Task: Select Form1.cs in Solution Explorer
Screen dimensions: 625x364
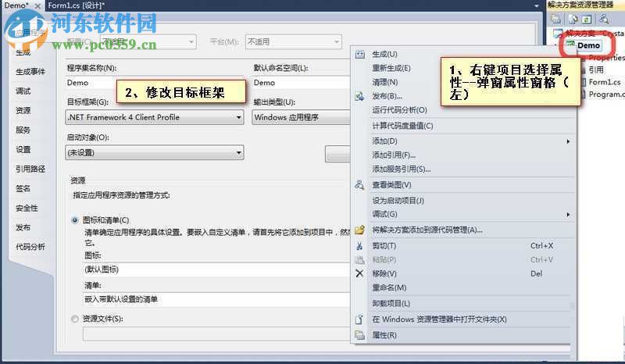Action: [604, 82]
